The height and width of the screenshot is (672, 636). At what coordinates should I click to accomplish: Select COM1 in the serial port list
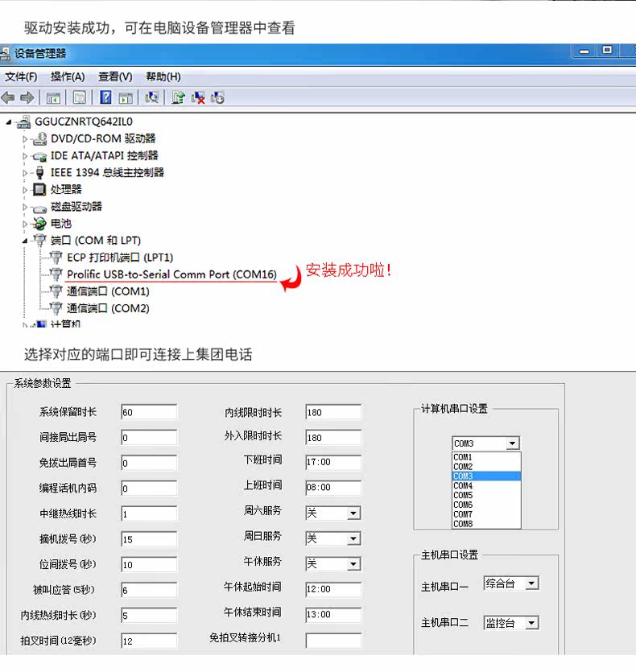(x=486, y=457)
